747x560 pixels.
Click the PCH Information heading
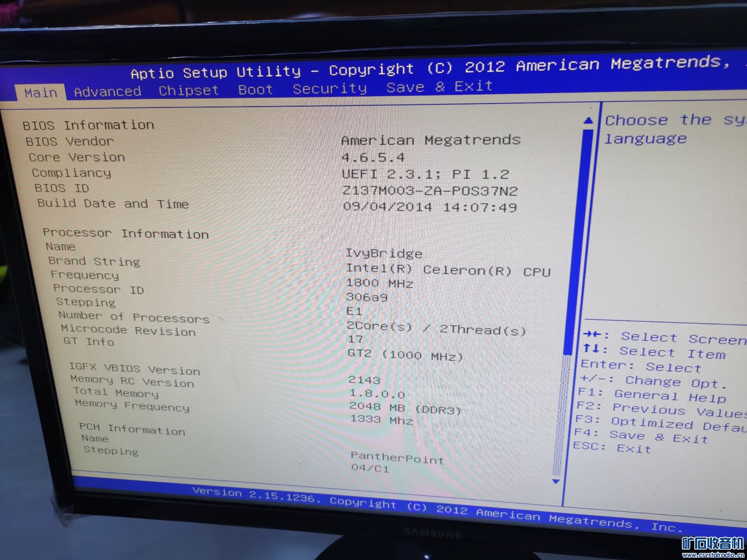132,429
